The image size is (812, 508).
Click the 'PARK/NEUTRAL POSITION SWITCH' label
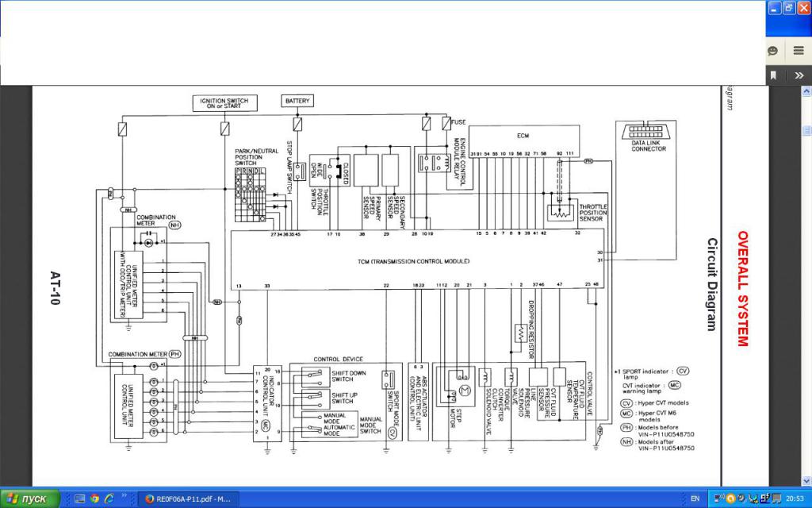(x=256, y=157)
